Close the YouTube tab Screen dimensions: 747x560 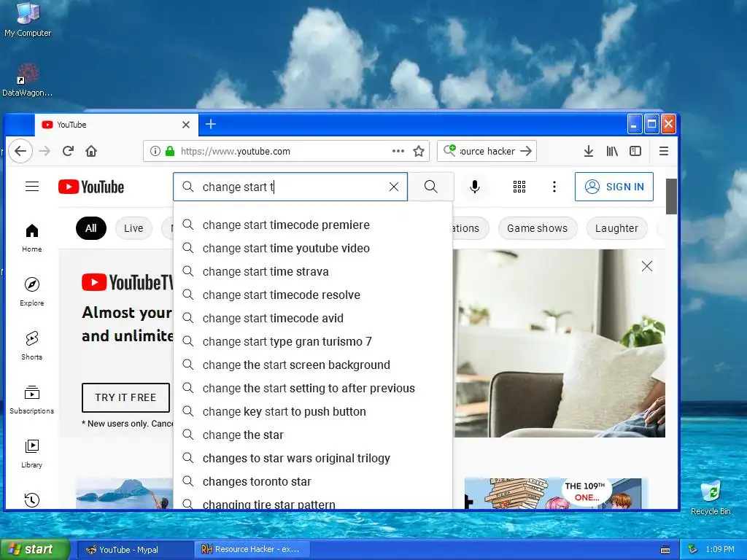(x=186, y=125)
